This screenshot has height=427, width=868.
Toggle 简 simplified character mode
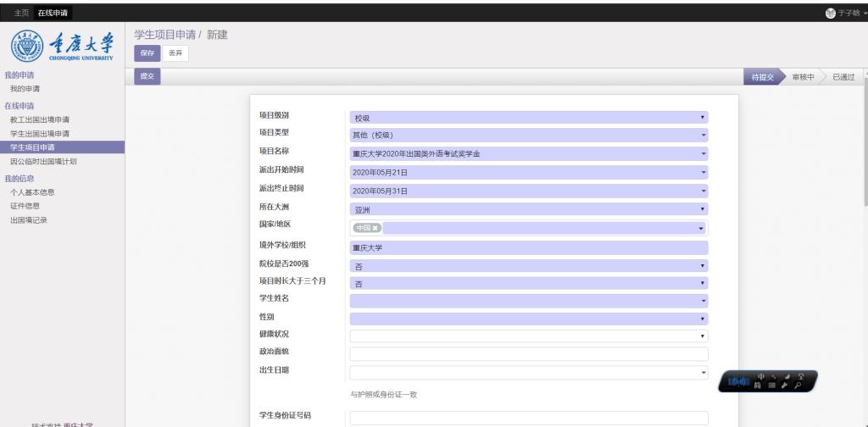760,385
